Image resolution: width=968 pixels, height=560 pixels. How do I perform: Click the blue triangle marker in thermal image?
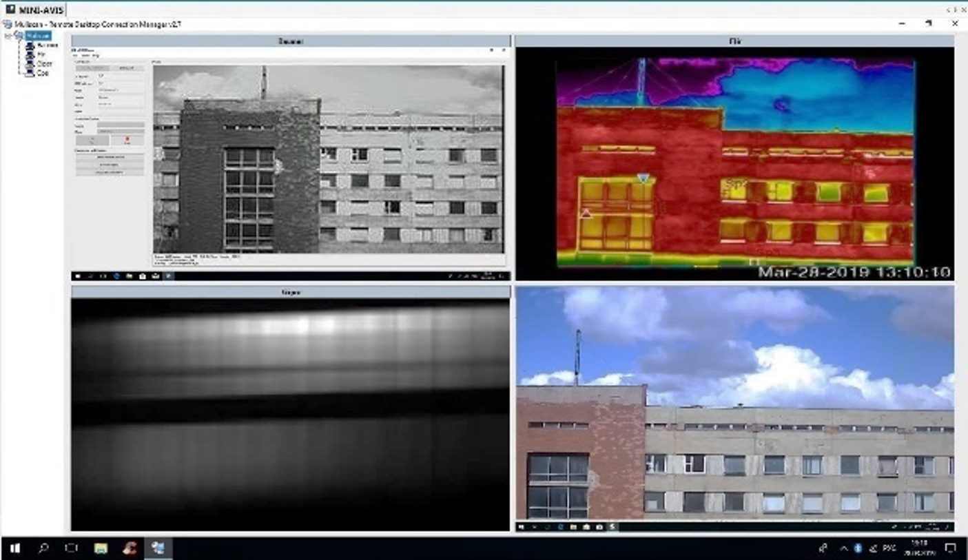click(643, 179)
